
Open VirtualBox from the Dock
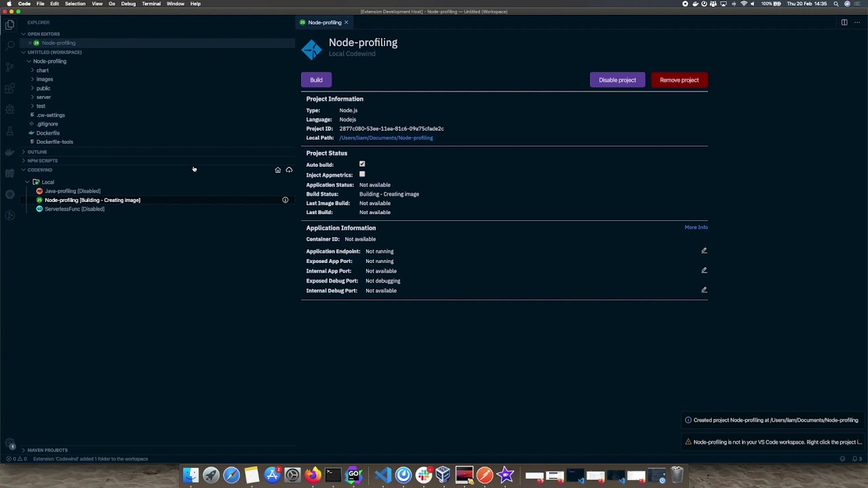point(443,475)
